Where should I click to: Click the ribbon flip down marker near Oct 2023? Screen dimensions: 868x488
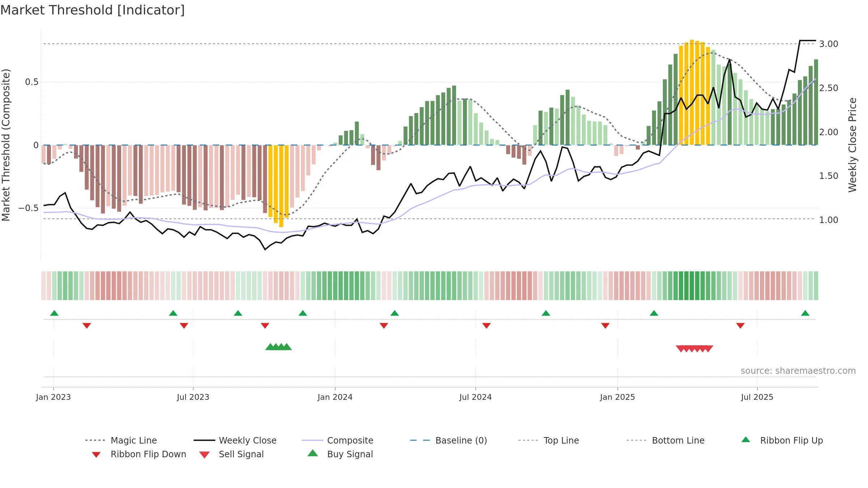(265, 326)
